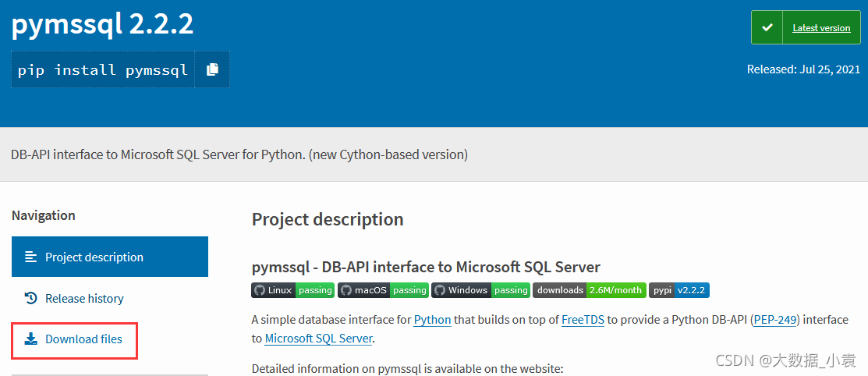Click the Project description lines icon

pos(31,257)
